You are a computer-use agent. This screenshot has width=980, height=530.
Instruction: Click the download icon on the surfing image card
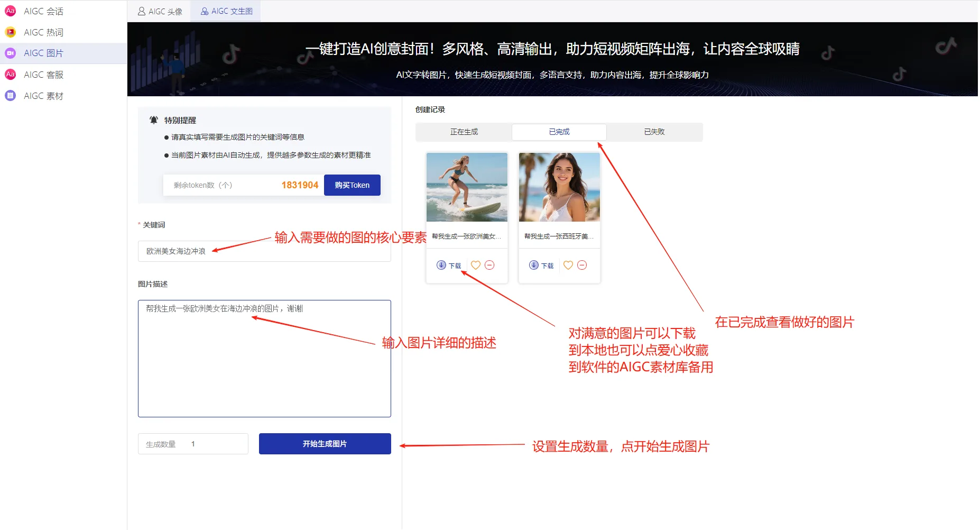pyautogui.click(x=441, y=265)
